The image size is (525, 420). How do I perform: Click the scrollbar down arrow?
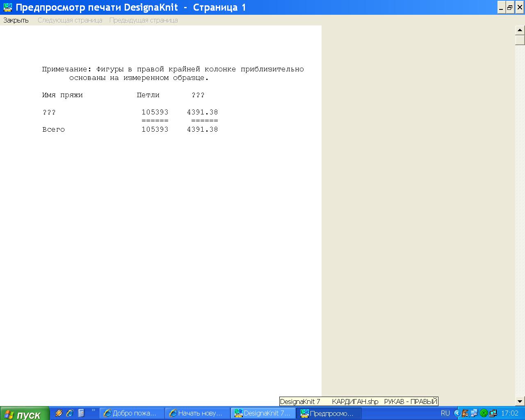(x=520, y=401)
